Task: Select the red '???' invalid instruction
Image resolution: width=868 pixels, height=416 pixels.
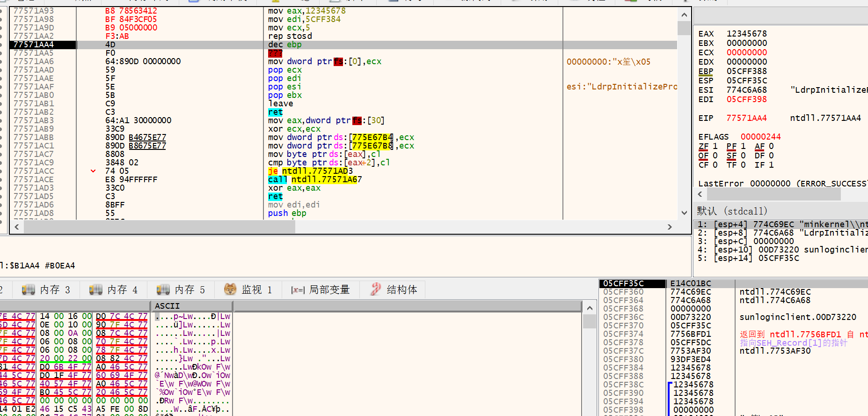Action: click(275, 53)
